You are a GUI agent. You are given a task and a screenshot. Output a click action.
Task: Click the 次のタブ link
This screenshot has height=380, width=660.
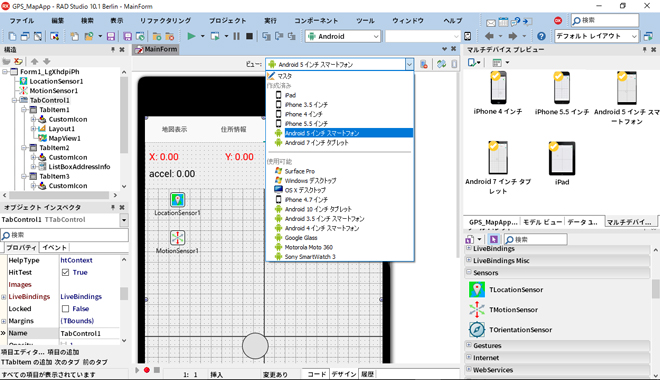point(66,362)
